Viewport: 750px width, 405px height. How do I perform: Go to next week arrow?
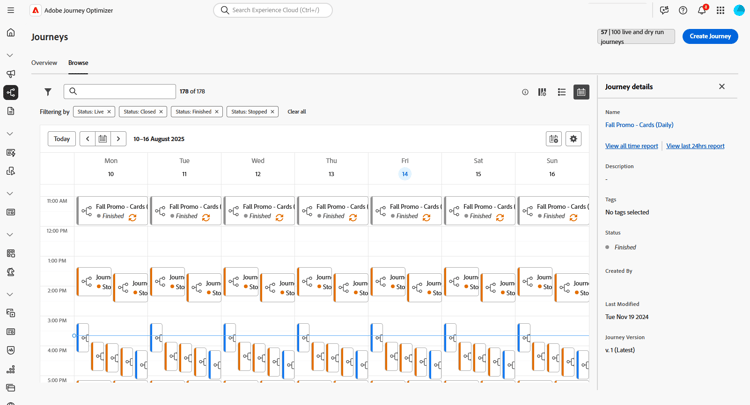118,139
